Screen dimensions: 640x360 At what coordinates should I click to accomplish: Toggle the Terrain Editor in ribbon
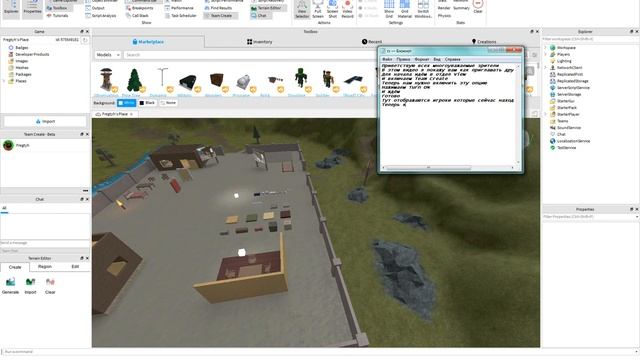[x=269, y=8]
